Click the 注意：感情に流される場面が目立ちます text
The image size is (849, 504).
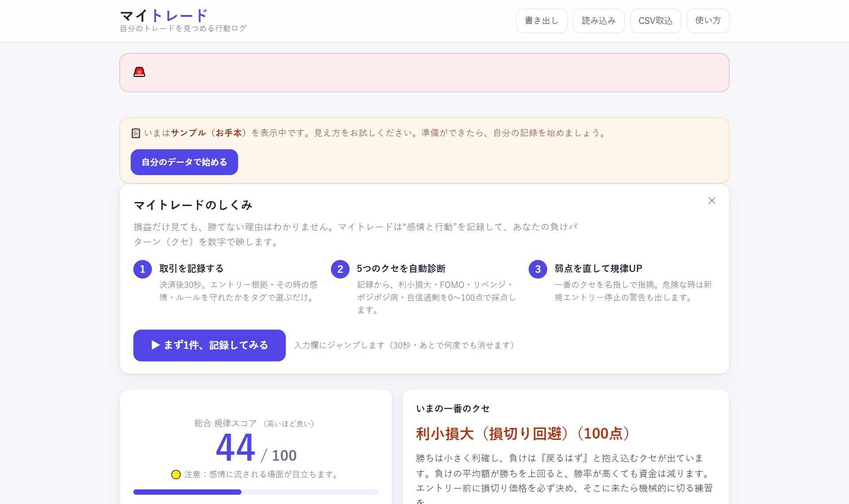point(262,474)
